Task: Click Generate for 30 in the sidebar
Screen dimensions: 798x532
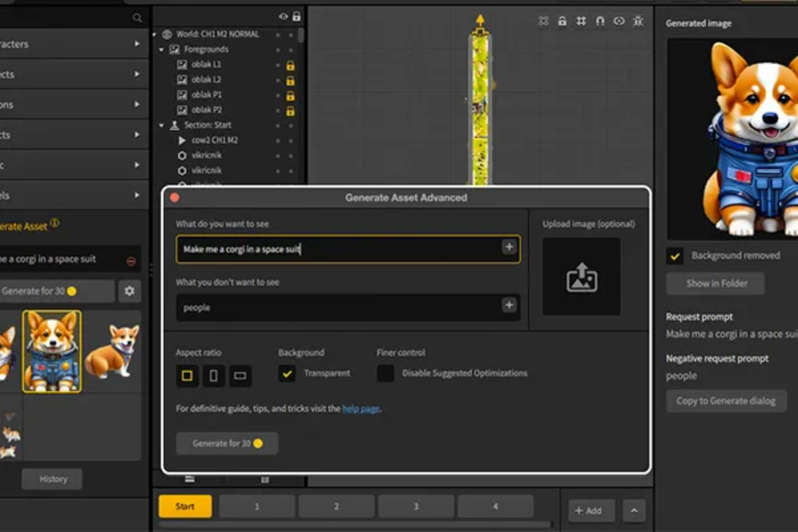Action: [57, 291]
